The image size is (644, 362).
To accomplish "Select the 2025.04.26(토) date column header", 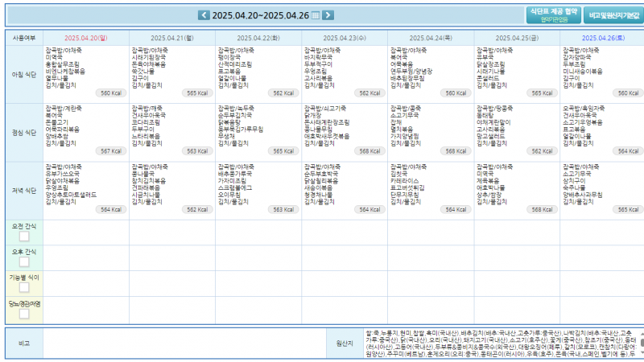I will pos(602,38).
